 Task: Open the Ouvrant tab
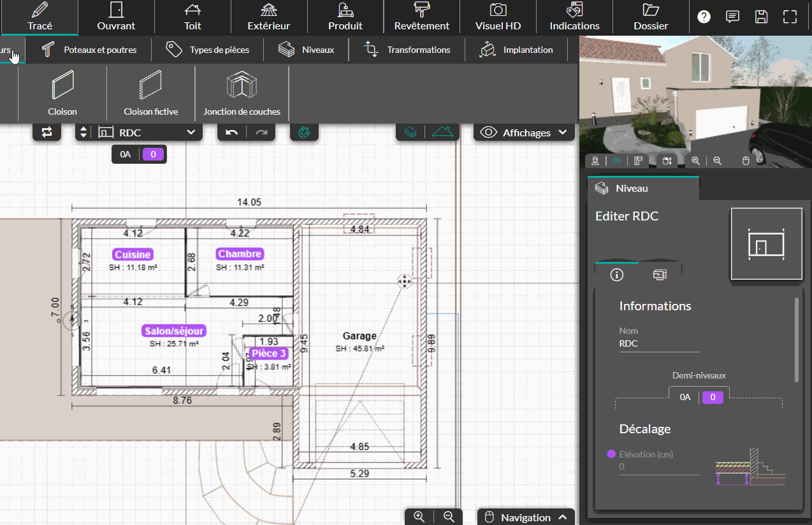click(x=116, y=17)
